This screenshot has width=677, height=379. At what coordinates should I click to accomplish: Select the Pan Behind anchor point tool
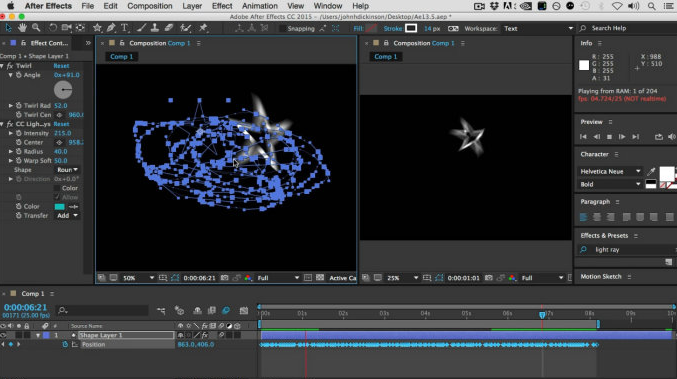point(80,28)
